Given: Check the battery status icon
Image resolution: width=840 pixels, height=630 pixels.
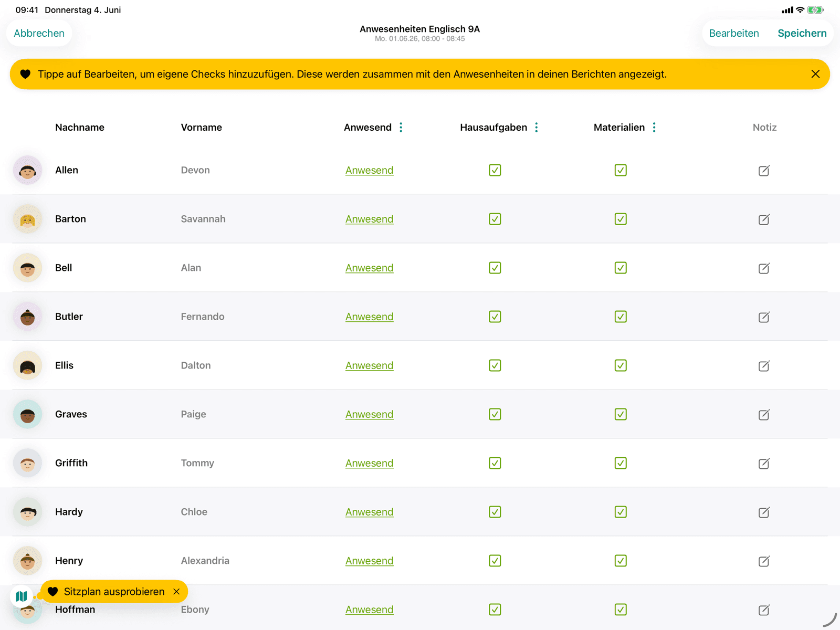Looking at the screenshot, I should point(816,9).
